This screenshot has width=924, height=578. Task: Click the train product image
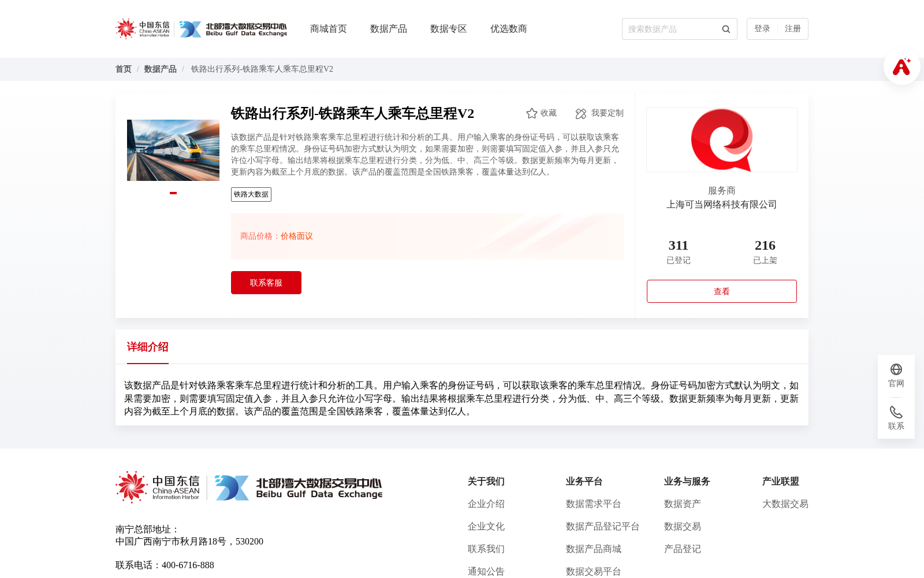tap(173, 150)
